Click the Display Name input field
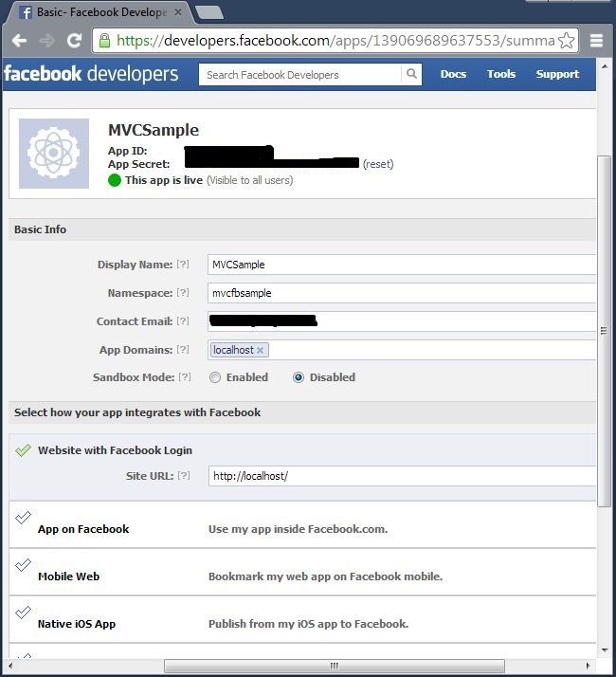This screenshot has width=616, height=677. click(402, 265)
